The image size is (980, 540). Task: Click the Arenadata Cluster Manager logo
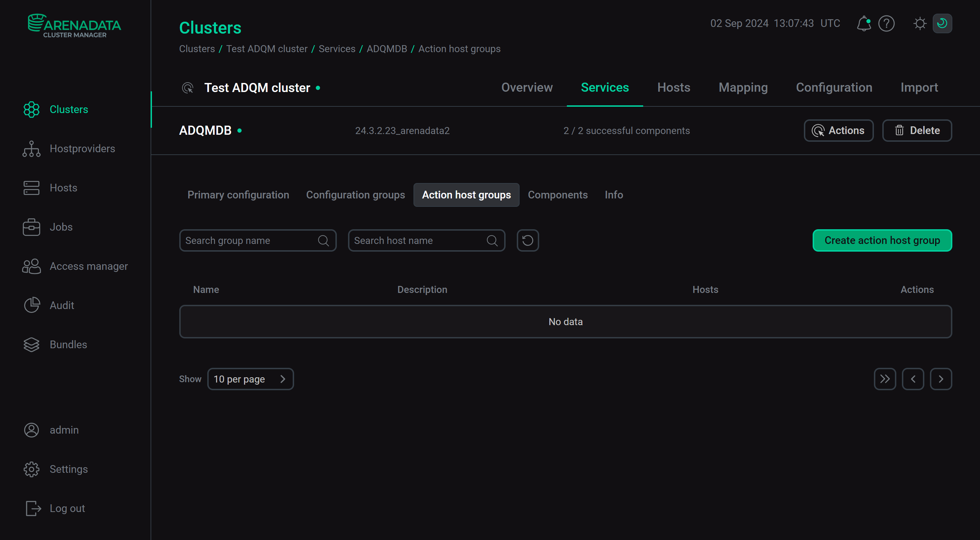[74, 26]
